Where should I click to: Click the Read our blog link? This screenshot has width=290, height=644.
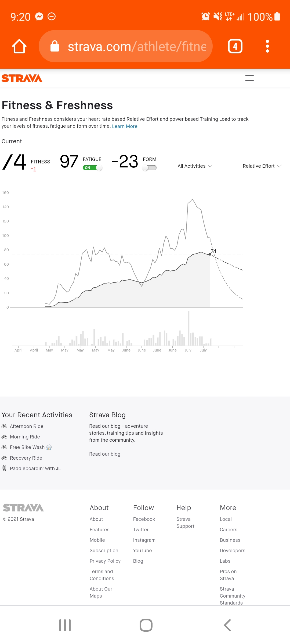coord(105,454)
